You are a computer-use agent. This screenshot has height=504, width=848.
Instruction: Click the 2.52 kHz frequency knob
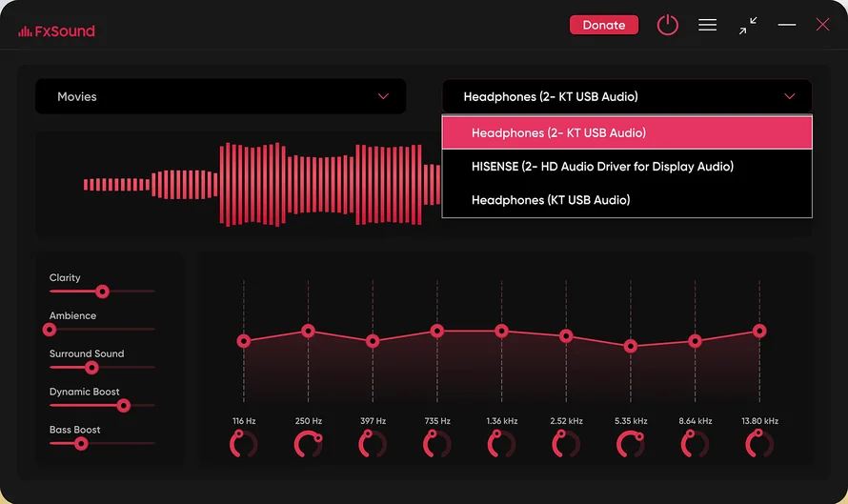tap(566, 444)
